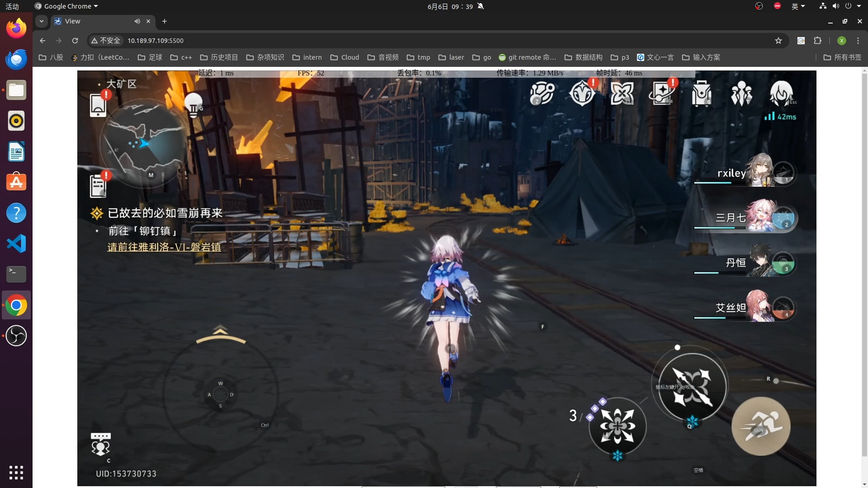Open the circular minimap
This screenshot has width=868, height=488.
pyautogui.click(x=143, y=144)
